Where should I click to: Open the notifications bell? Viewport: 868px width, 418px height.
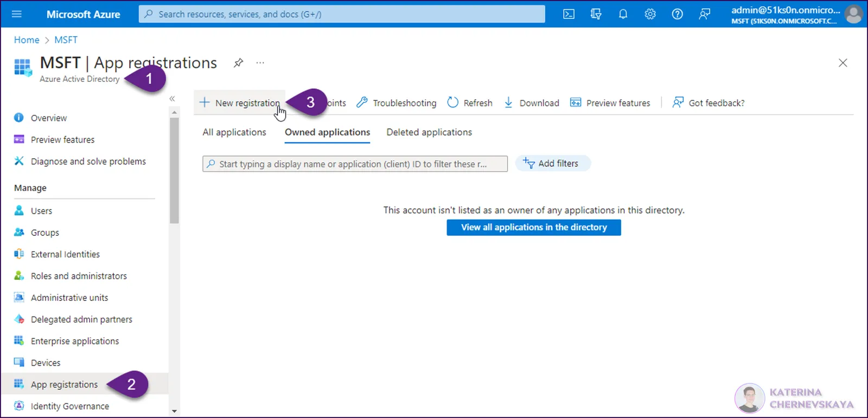tap(623, 14)
